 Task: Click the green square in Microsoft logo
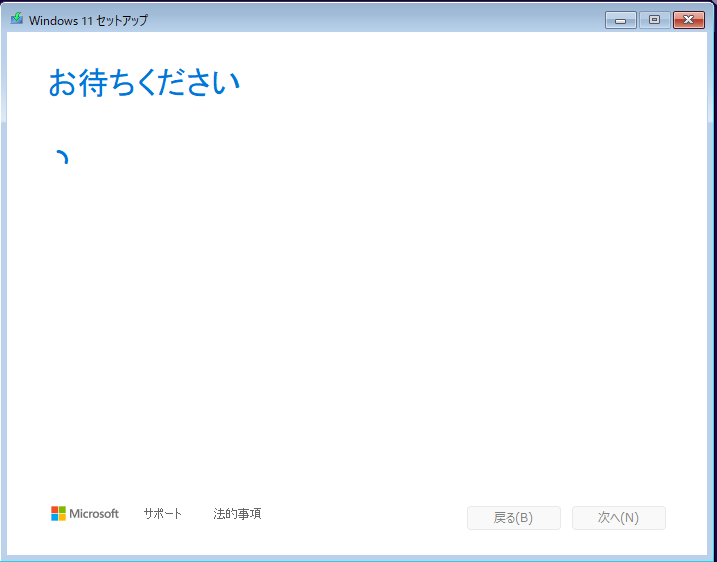tap(62, 510)
